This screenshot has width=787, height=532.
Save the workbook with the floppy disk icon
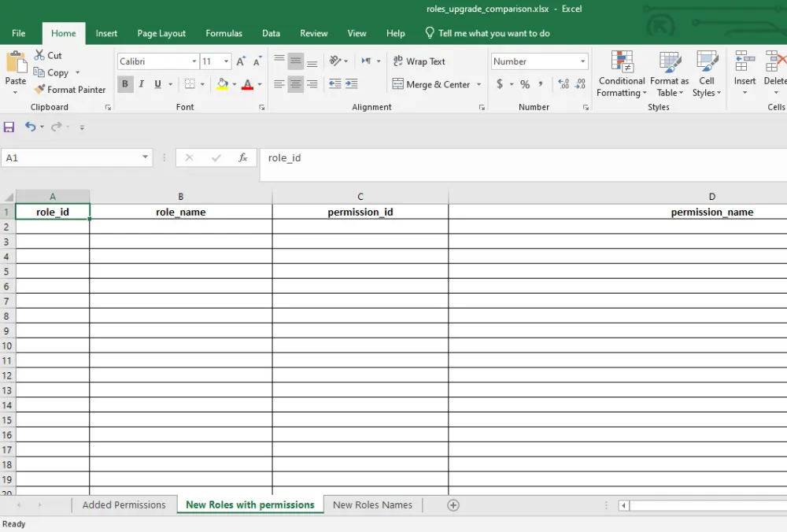9,127
